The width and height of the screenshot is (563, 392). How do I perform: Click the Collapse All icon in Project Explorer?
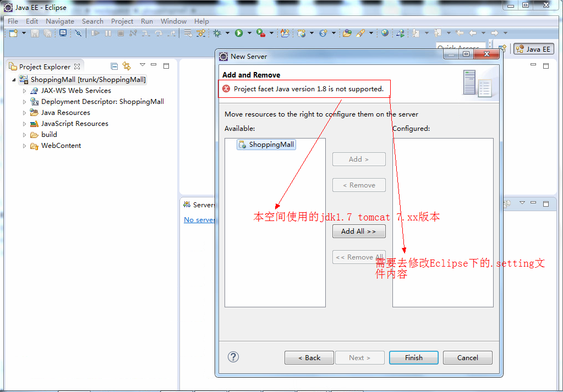114,66
